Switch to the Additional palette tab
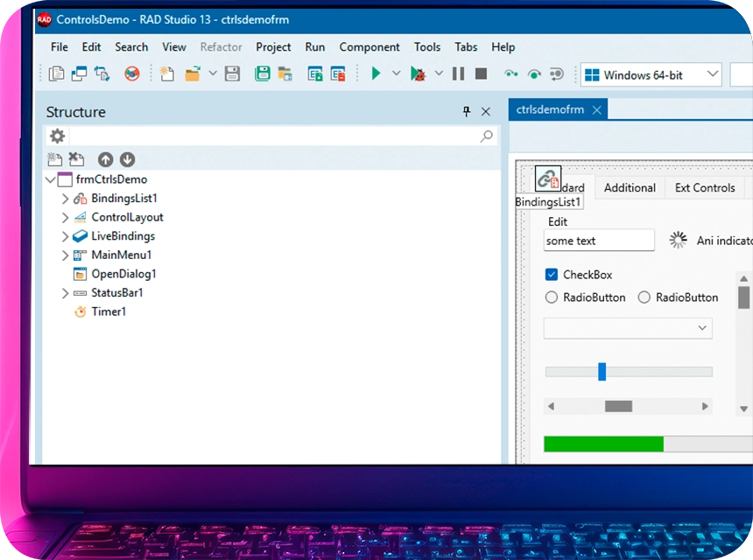753x560 pixels. pos(629,187)
